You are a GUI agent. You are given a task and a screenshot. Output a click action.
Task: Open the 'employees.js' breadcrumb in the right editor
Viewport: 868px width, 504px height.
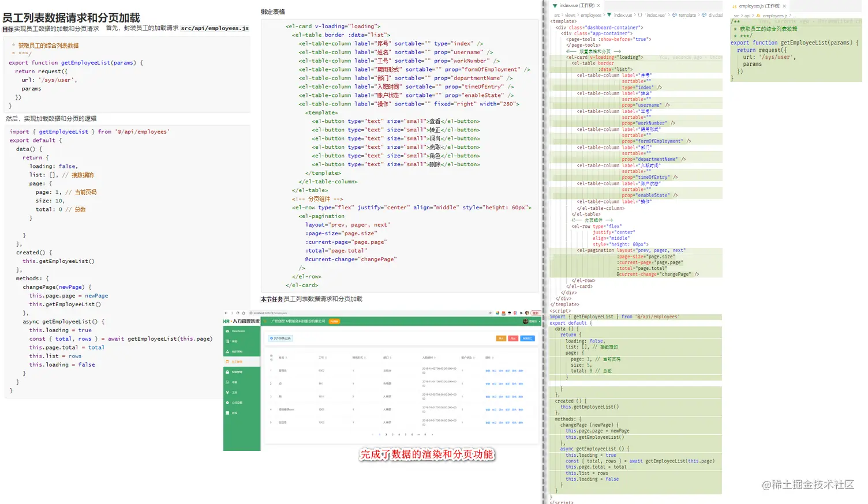click(775, 16)
